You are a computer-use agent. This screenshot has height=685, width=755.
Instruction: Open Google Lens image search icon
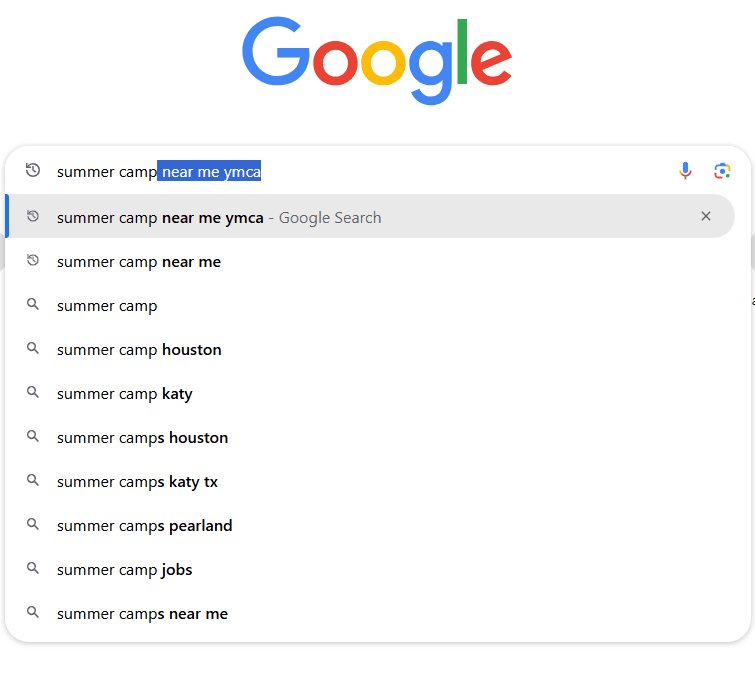[x=722, y=171]
